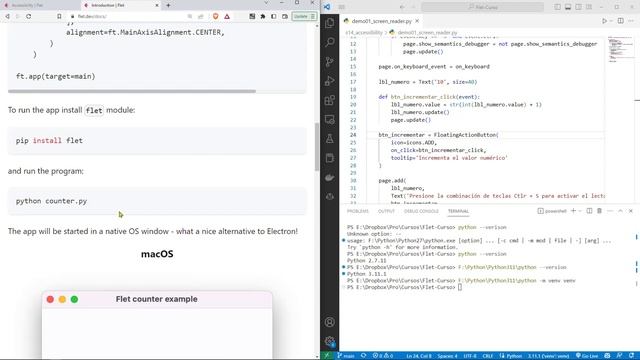Screen dimensions: 640x360
Task: Open the Manage gear icon in VS Code
Action: coord(329,341)
